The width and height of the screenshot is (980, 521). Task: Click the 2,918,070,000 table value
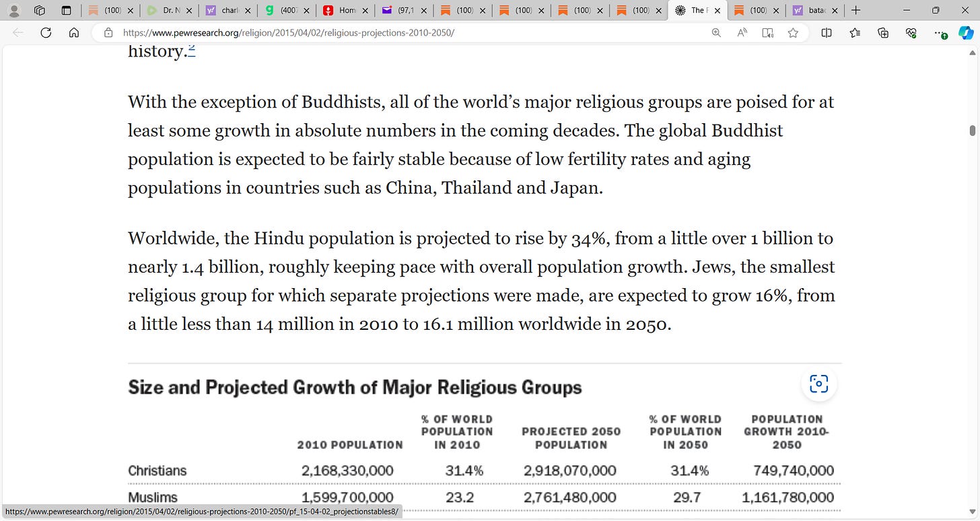coord(570,471)
